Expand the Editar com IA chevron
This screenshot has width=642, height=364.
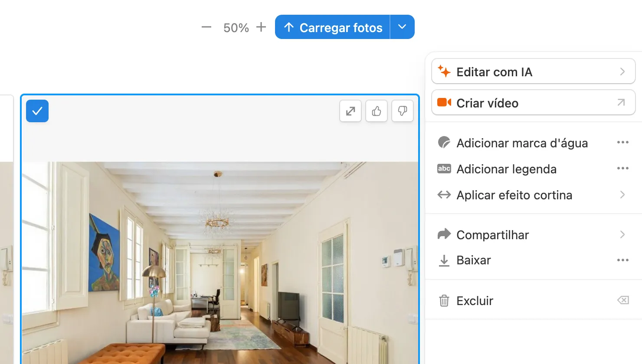click(x=622, y=71)
